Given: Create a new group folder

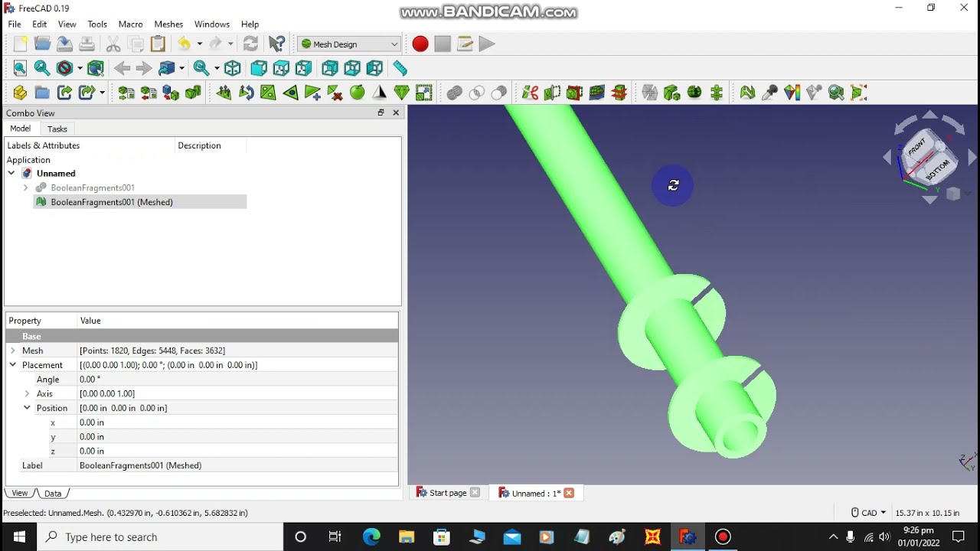Looking at the screenshot, I should (x=42, y=93).
